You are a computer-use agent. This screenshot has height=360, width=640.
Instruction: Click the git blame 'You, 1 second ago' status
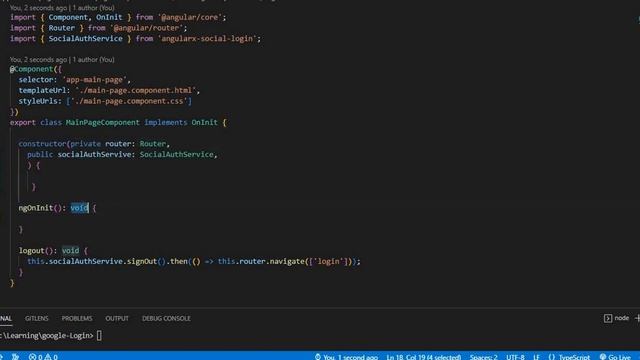pyautogui.click(x=346, y=357)
